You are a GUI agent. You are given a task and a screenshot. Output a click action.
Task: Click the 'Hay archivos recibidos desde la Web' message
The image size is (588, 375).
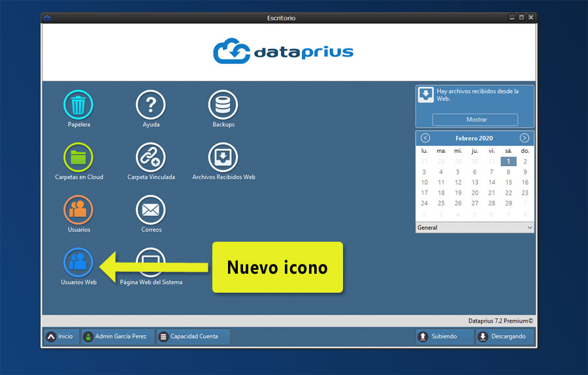478,95
